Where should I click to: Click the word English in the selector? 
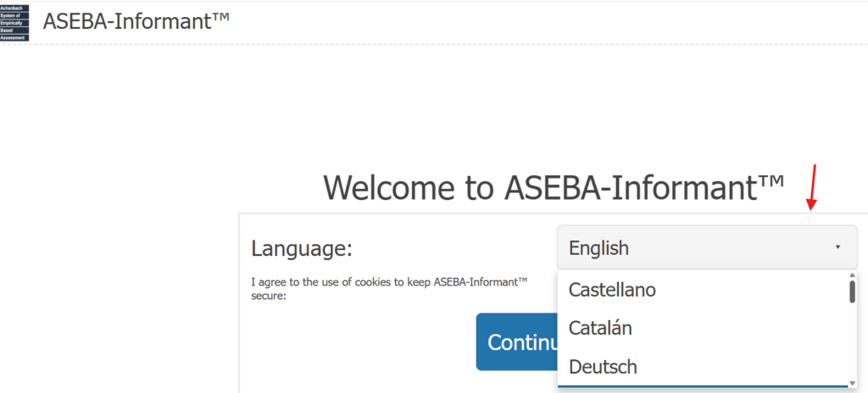click(x=598, y=248)
